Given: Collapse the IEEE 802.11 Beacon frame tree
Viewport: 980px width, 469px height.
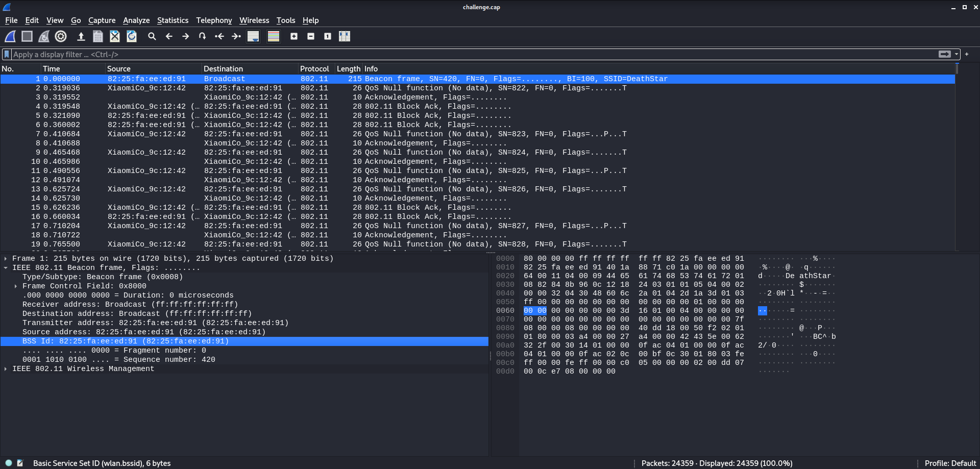Looking at the screenshot, I should [6, 268].
